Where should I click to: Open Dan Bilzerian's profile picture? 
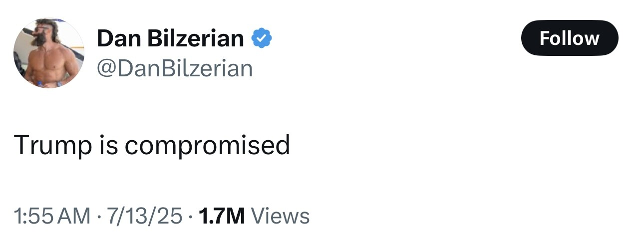(48, 53)
